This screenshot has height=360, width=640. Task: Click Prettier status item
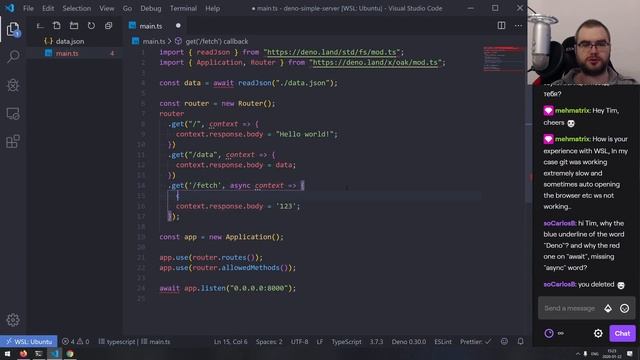[x=476, y=342]
